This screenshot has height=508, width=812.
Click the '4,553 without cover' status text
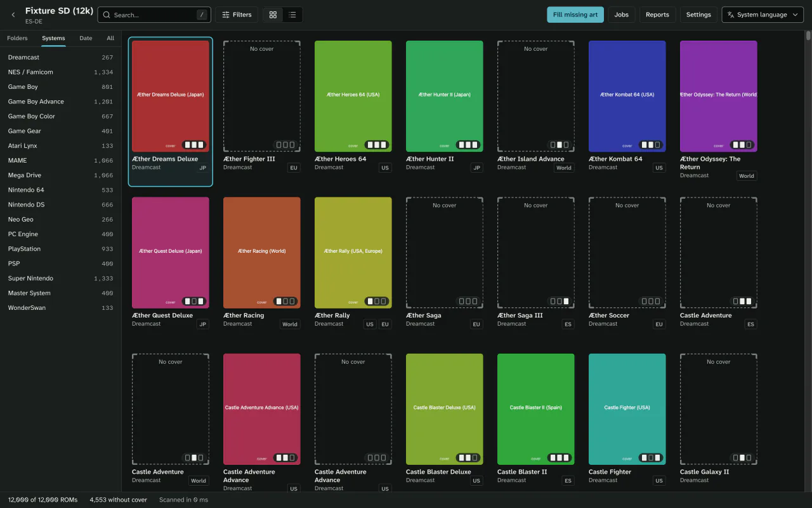(119, 500)
